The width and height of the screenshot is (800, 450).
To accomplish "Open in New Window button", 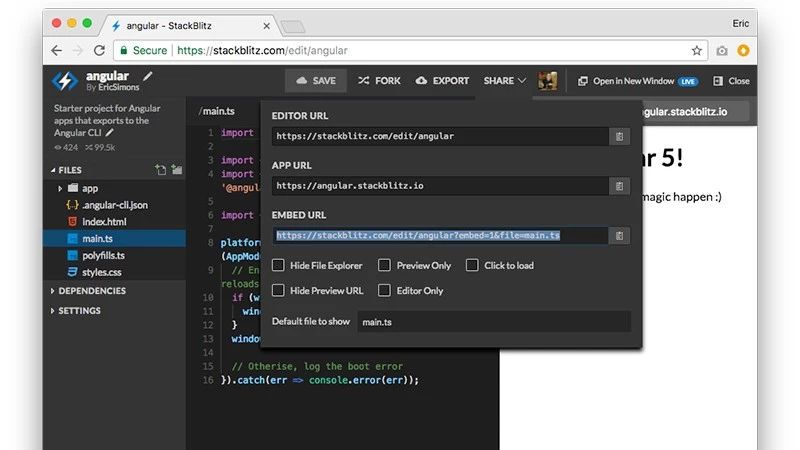I will click(x=637, y=81).
